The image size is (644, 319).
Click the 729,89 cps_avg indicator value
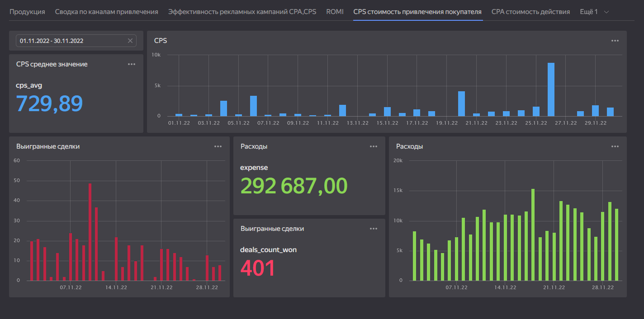click(50, 103)
